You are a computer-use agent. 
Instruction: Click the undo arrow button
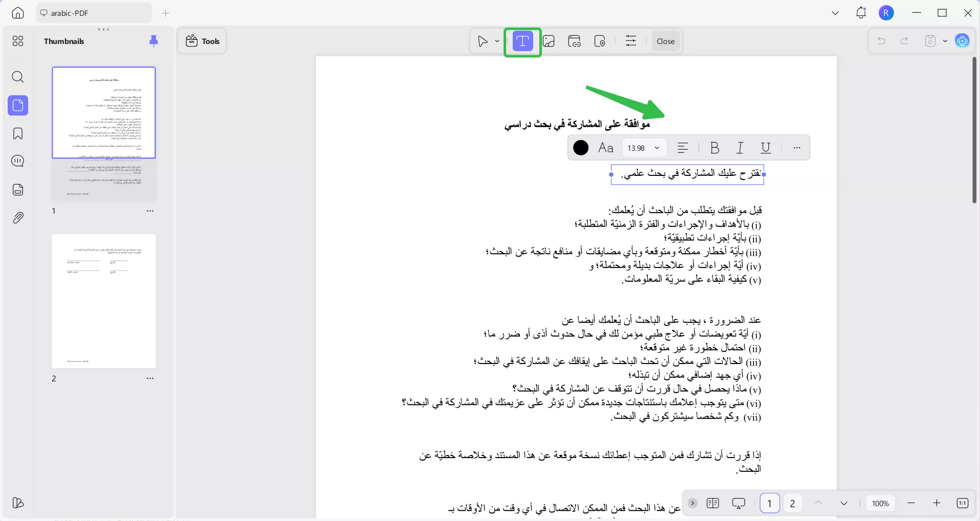click(x=882, y=41)
